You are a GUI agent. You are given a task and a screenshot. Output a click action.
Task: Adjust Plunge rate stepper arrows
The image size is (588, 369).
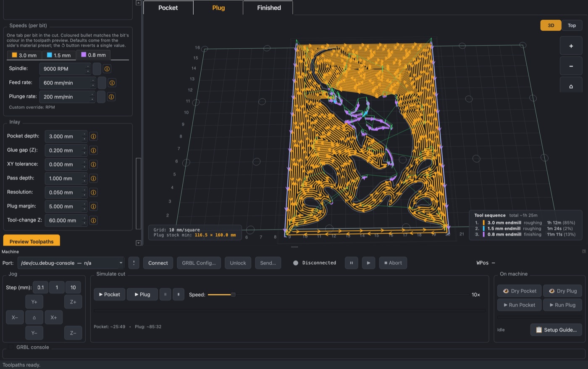click(x=92, y=97)
